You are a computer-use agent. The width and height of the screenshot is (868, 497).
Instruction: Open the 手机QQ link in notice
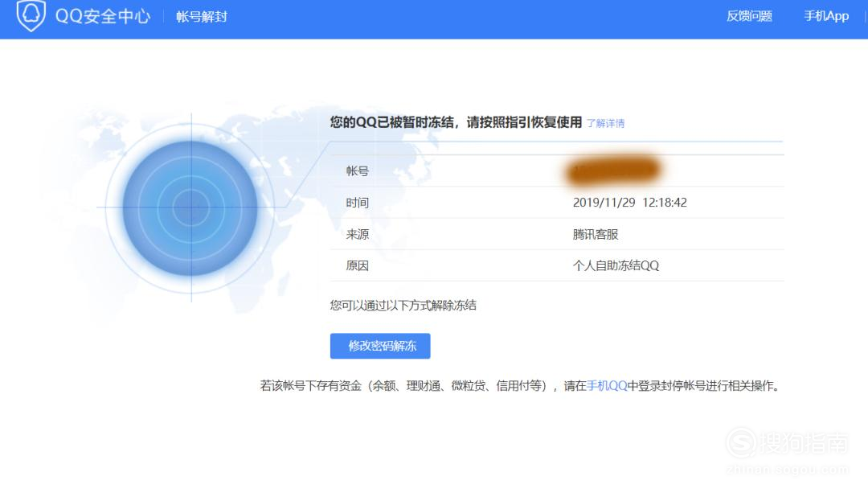pyautogui.click(x=607, y=386)
